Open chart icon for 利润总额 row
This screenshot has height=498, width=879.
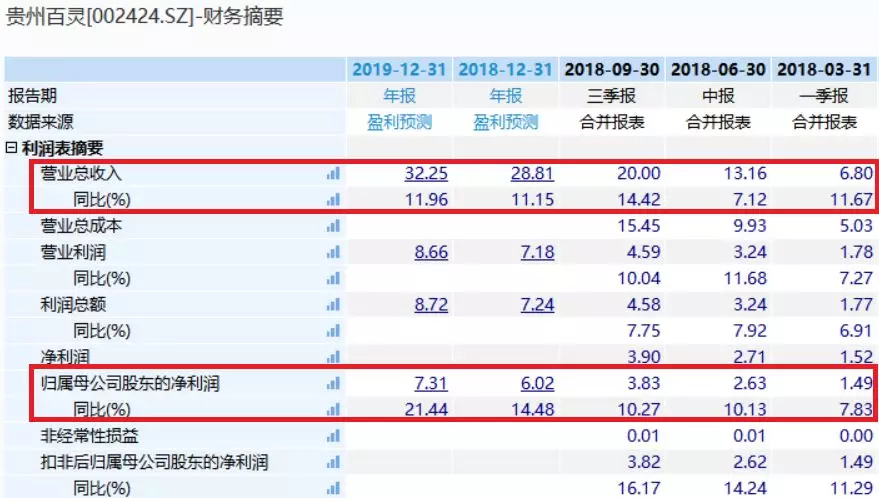coord(333,305)
